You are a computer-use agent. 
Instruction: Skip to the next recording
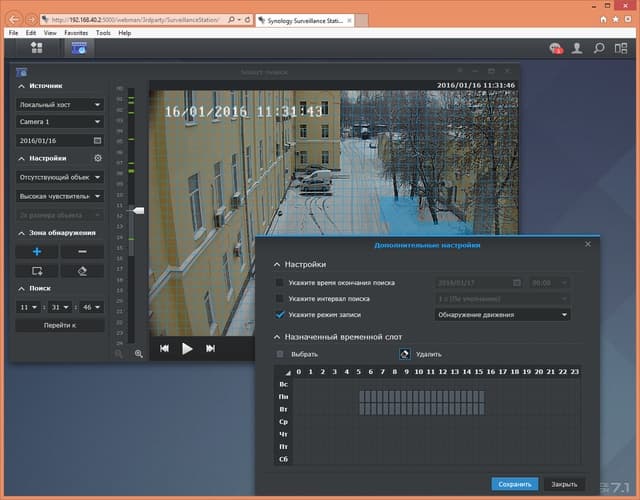pyautogui.click(x=210, y=348)
